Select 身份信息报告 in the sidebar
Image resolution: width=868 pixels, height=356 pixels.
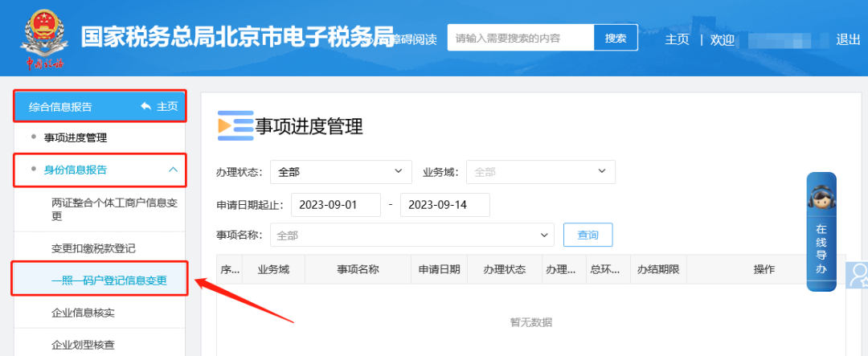tap(76, 170)
